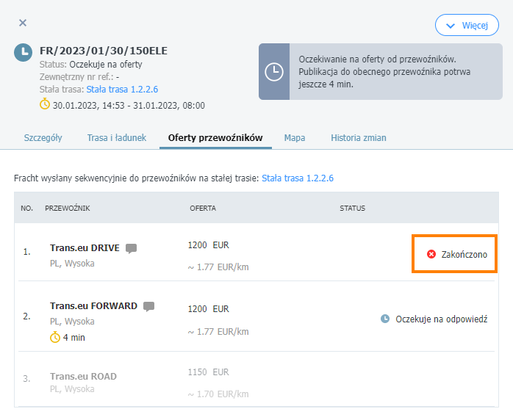513x420 pixels.
Task: Click the OFERTA column header
Action: click(x=203, y=209)
